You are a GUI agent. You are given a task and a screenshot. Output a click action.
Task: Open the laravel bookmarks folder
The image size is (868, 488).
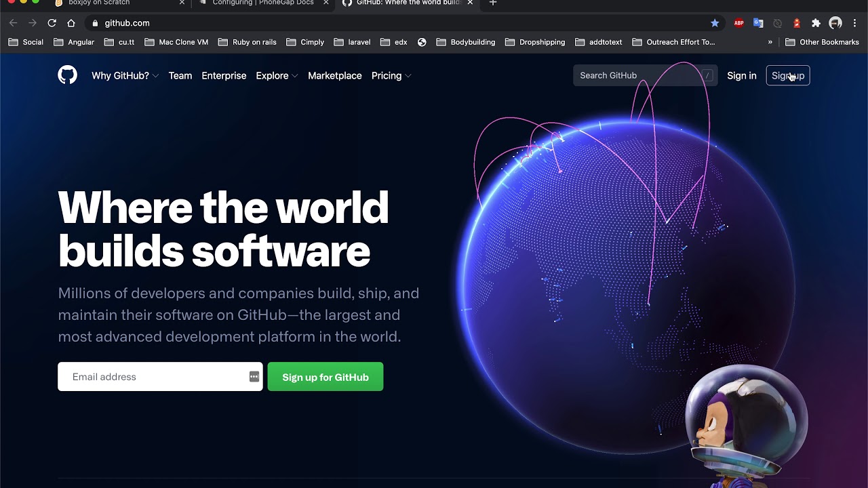click(353, 42)
